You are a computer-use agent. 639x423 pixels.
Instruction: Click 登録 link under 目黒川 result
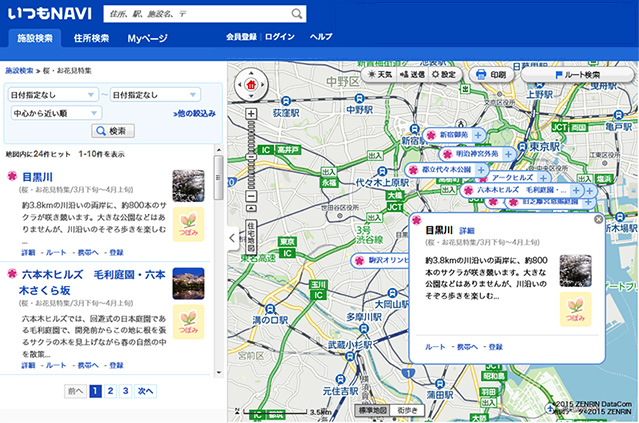click(116, 252)
